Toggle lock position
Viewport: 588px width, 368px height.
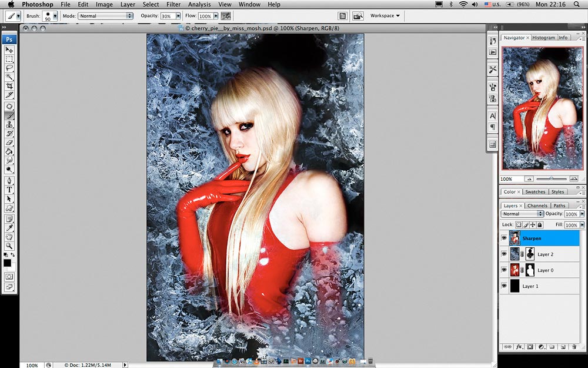pos(533,224)
